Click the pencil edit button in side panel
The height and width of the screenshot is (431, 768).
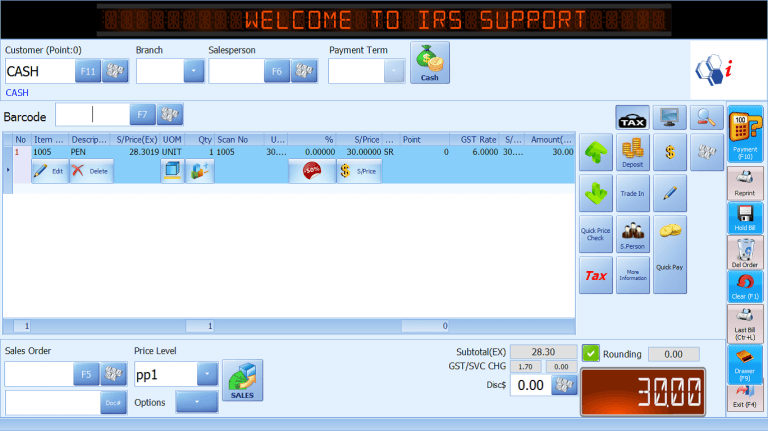click(x=670, y=193)
